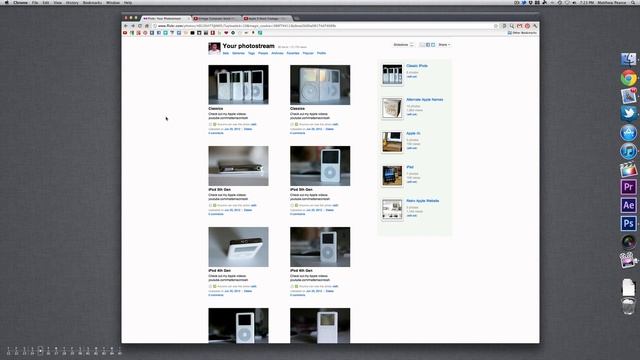Open the Other Bookmarks folder
This screenshot has width=640, height=360.
pos(522,33)
